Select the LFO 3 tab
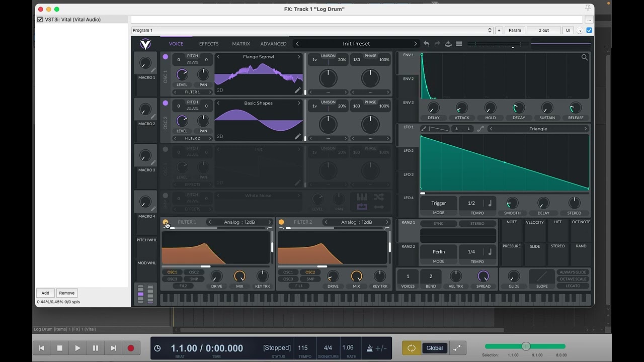The width and height of the screenshot is (644, 362). click(x=408, y=174)
